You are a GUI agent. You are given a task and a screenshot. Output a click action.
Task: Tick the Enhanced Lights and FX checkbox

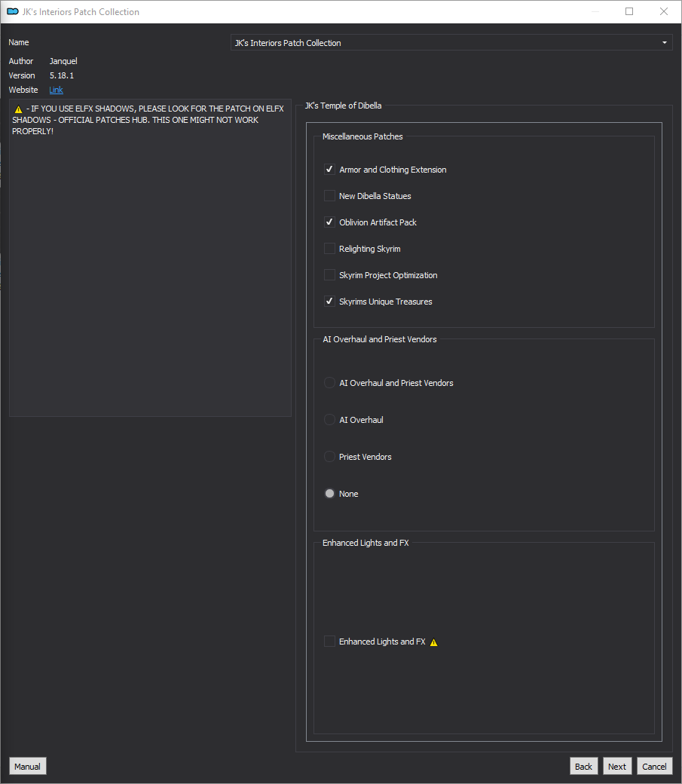click(329, 642)
